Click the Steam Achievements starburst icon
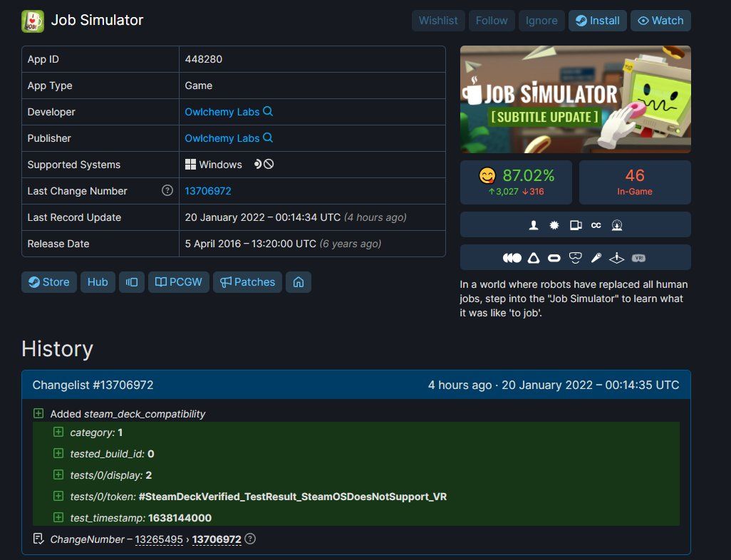The height and width of the screenshot is (560, 731). click(554, 225)
